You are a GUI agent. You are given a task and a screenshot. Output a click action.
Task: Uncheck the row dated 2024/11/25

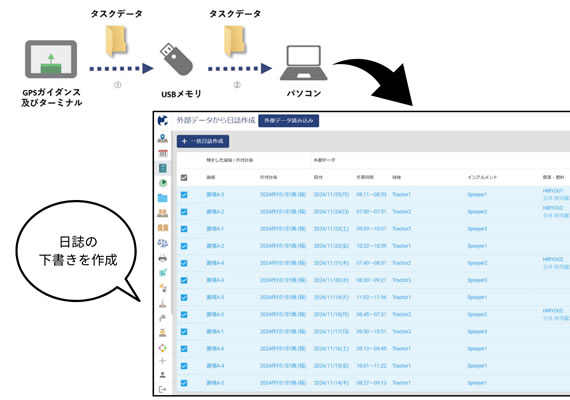coord(184,195)
